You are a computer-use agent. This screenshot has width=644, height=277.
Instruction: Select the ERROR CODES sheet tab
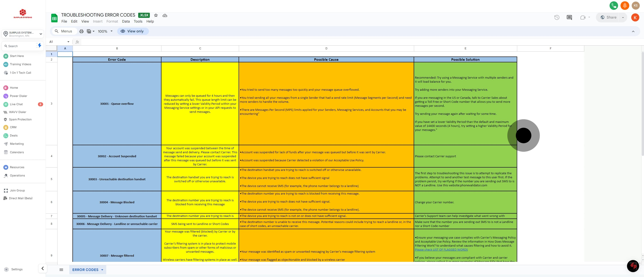85,270
